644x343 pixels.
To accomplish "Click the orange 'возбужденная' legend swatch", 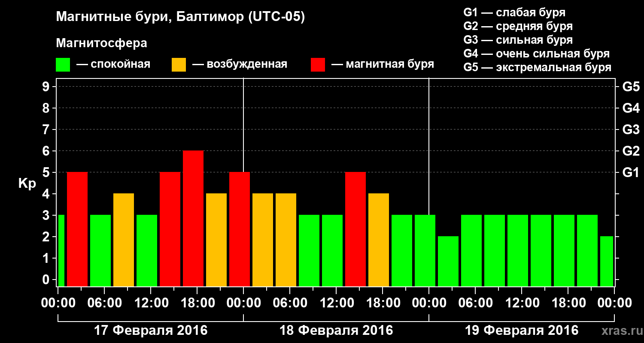I will tap(179, 64).
